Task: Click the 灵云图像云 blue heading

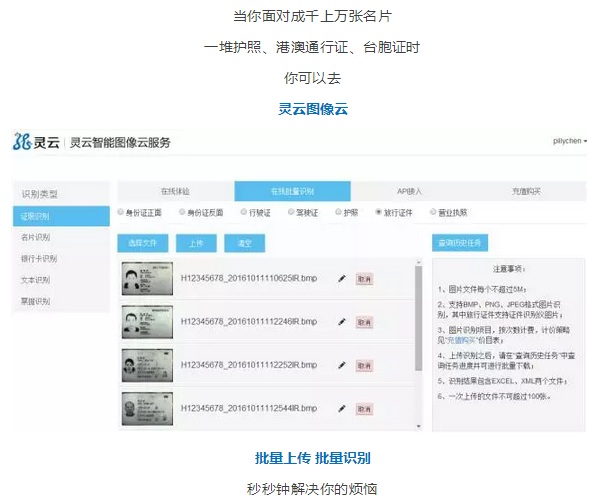Action: (313, 109)
